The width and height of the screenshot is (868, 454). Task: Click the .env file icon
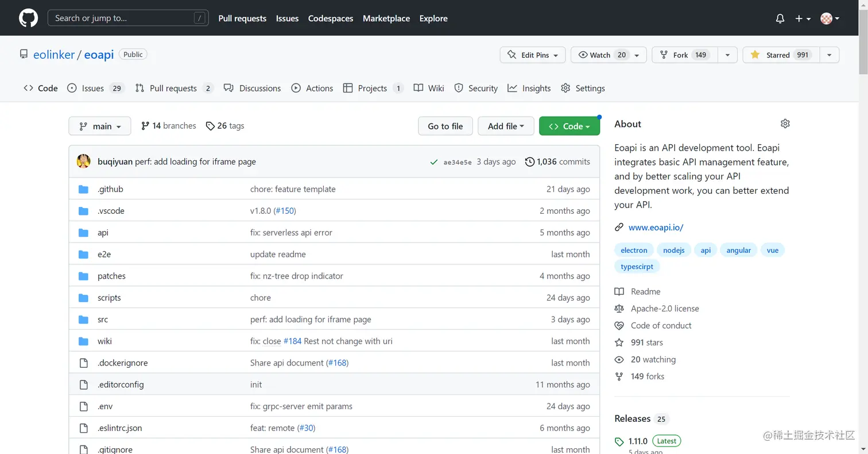pos(84,406)
